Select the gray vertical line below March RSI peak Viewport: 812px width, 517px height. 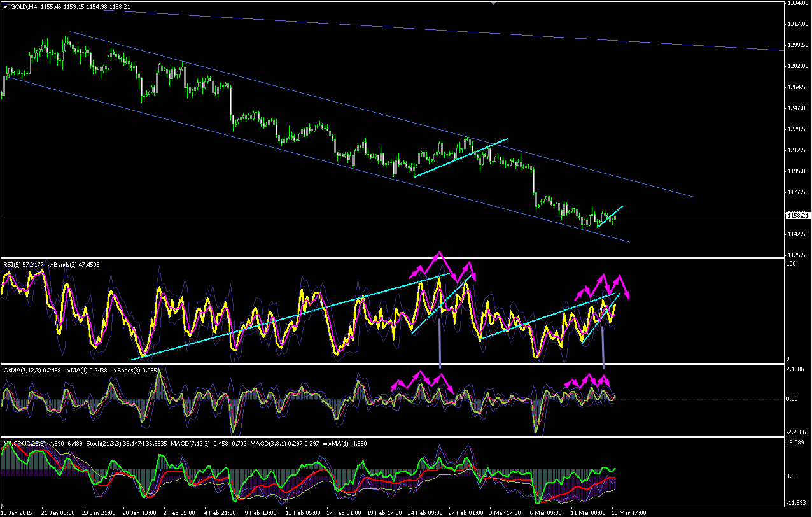pos(603,348)
